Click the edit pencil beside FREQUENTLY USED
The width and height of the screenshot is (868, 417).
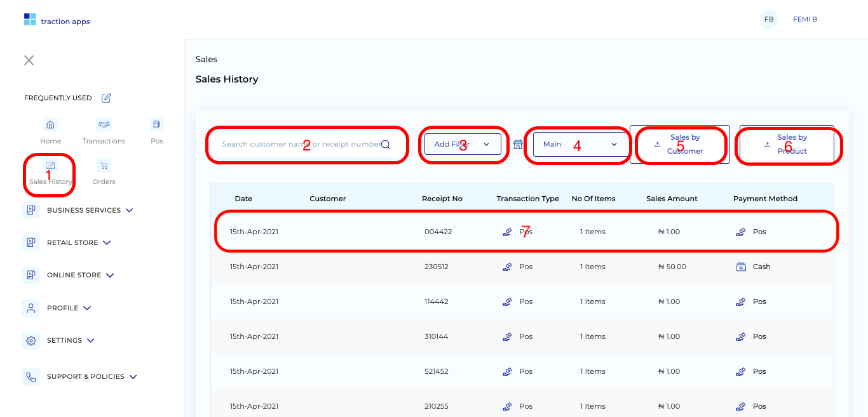pyautogui.click(x=105, y=98)
